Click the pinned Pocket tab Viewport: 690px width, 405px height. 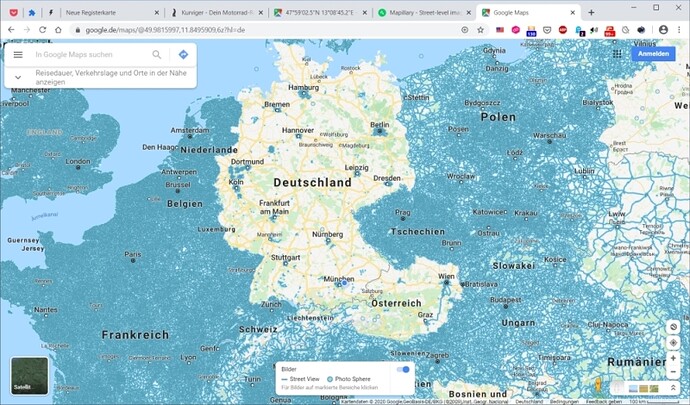click(x=14, y=13)
